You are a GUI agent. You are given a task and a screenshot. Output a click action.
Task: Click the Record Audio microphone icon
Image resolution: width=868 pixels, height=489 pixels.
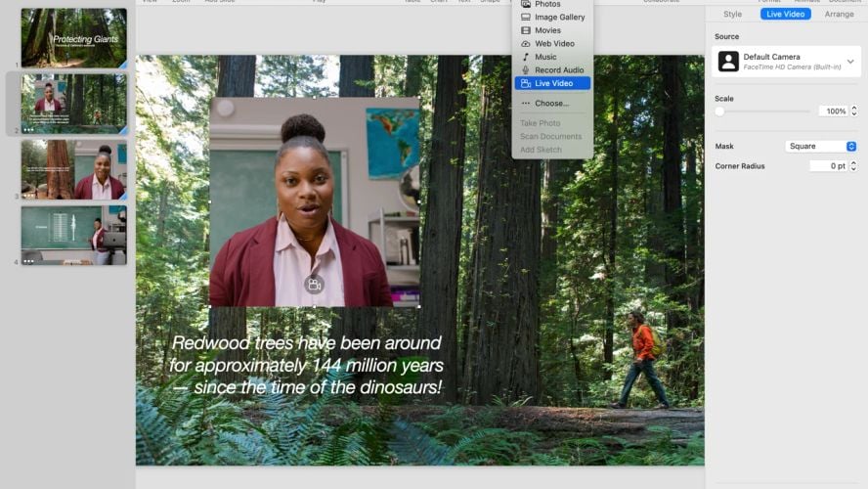click(x=525, y=70)
